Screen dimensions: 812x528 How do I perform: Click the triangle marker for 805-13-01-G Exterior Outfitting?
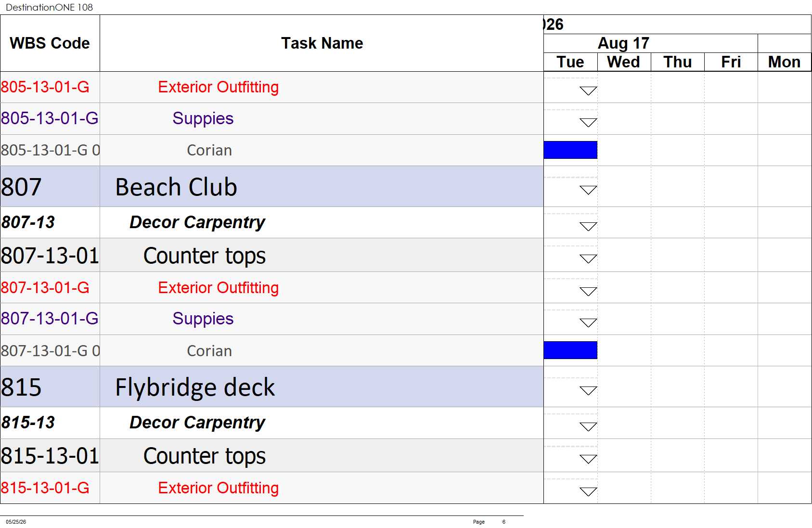coord(588,90)
